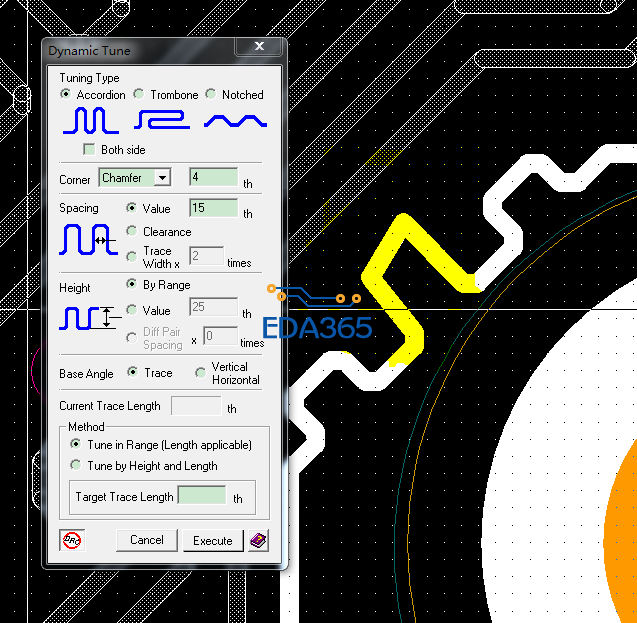The image size is (637, 623).
Task: Click the Spacing value field showing 15
Action: tap(214, 208)
